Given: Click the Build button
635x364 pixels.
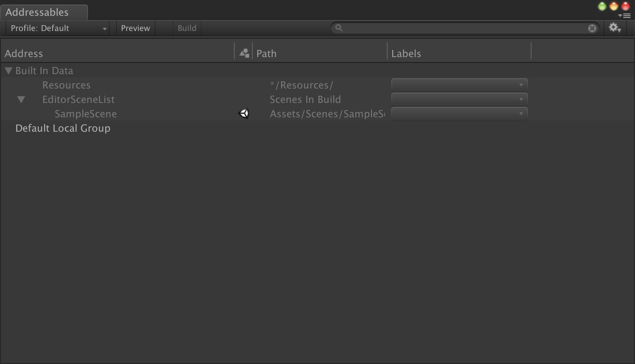Looking at the screenshot, I should (186, 28).
